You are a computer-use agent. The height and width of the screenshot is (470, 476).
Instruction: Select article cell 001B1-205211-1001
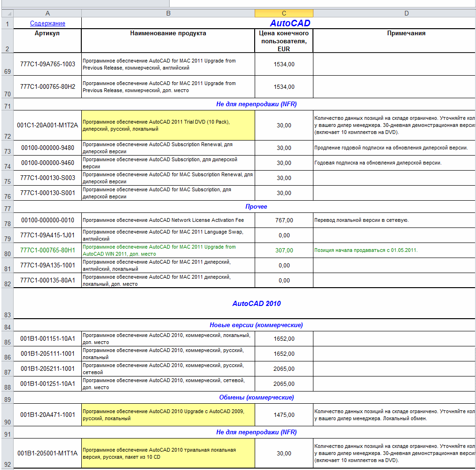47,368
